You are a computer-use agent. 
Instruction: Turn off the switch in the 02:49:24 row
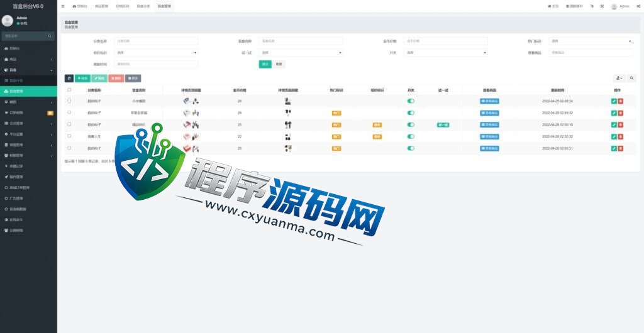(411, 101)
